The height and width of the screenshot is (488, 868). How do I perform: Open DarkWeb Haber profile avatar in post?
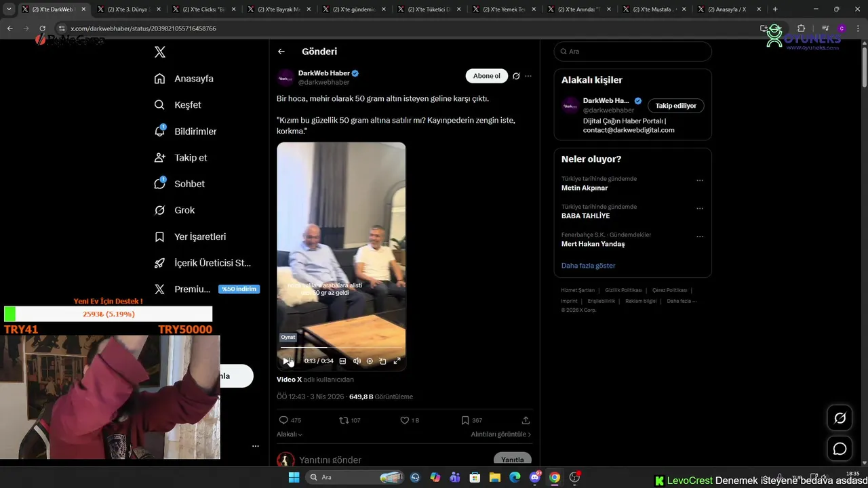pos(285,77)
